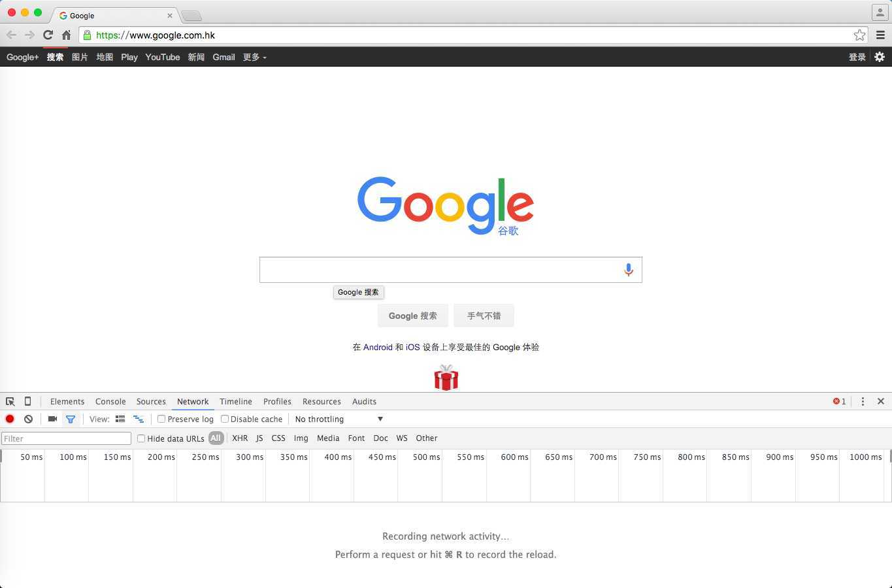Click the voice search microphone

tap(628, 270)
